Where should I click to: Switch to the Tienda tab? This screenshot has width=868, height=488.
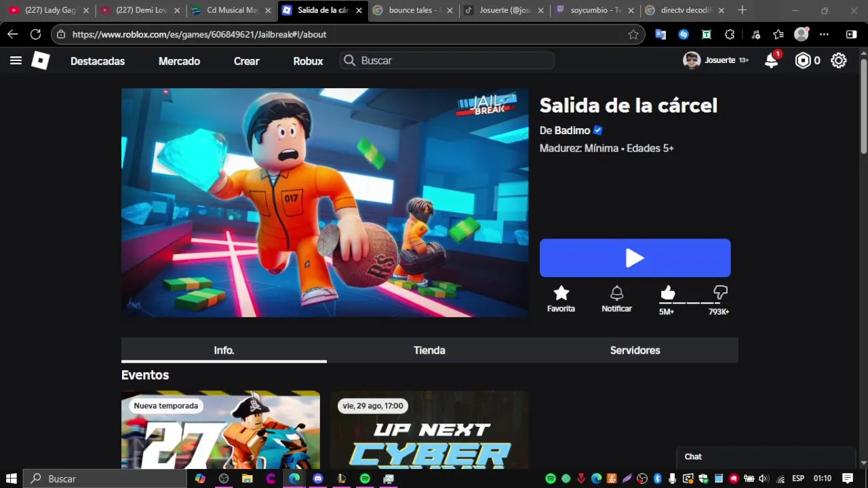point(429,350)
